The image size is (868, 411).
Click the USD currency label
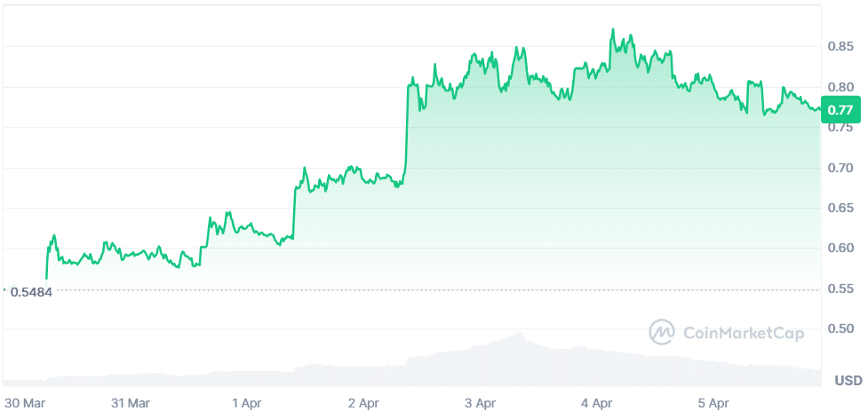pyautogui.click(x=848, y=381)
